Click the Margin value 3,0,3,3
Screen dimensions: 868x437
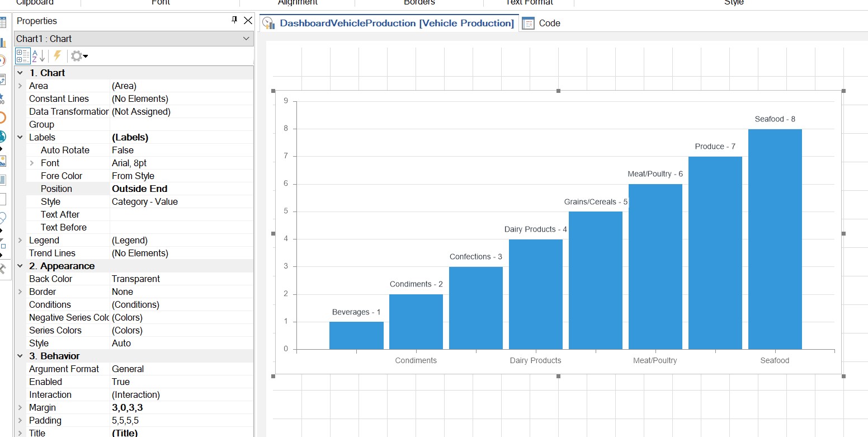(x=181, y=407)
